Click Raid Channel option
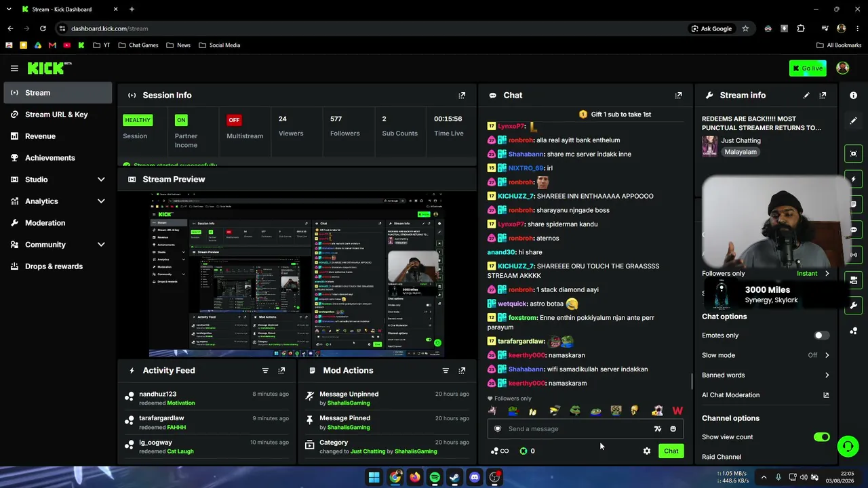868x488 pixels. coord(722,457)
